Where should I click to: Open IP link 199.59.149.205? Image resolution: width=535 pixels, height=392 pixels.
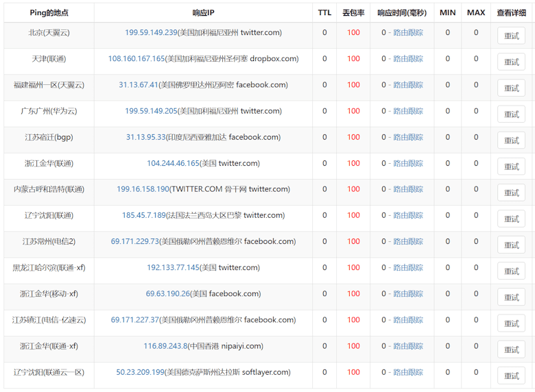tap(151, 111)
